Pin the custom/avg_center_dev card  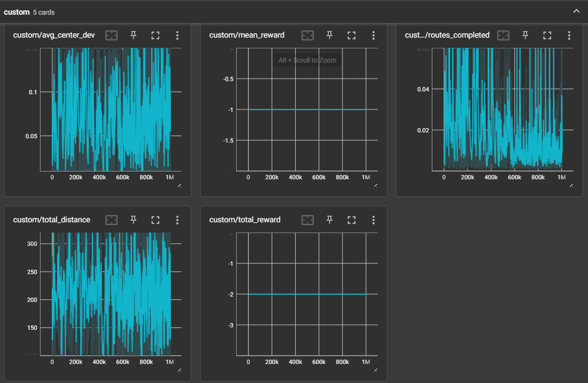click(133, 35)
